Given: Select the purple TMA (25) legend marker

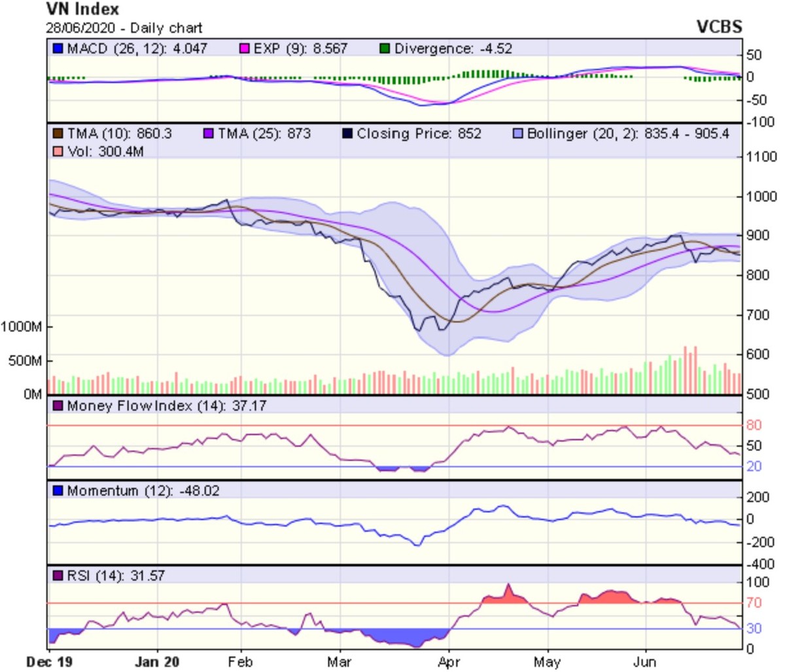Looking at the screenshot, I should pos(209,134).
